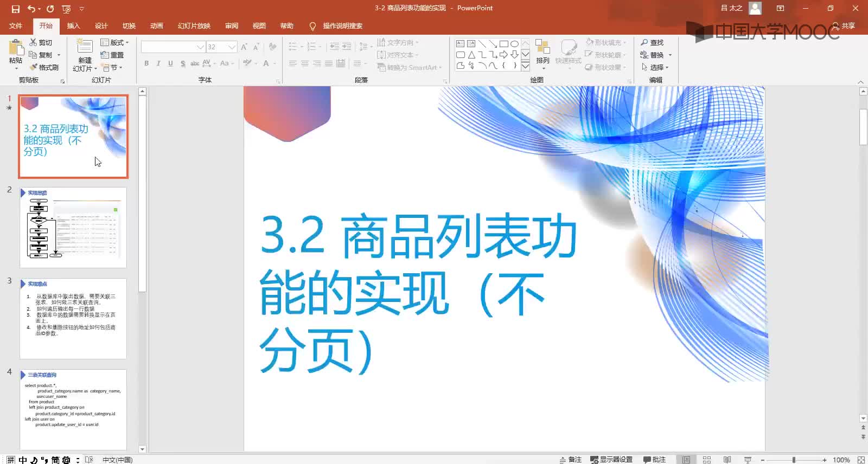Image resolution: width=868 pixels, height=464 pixels.
Task: Select the Format Painter (格式刷)
Action: click(x=44, y=67)
